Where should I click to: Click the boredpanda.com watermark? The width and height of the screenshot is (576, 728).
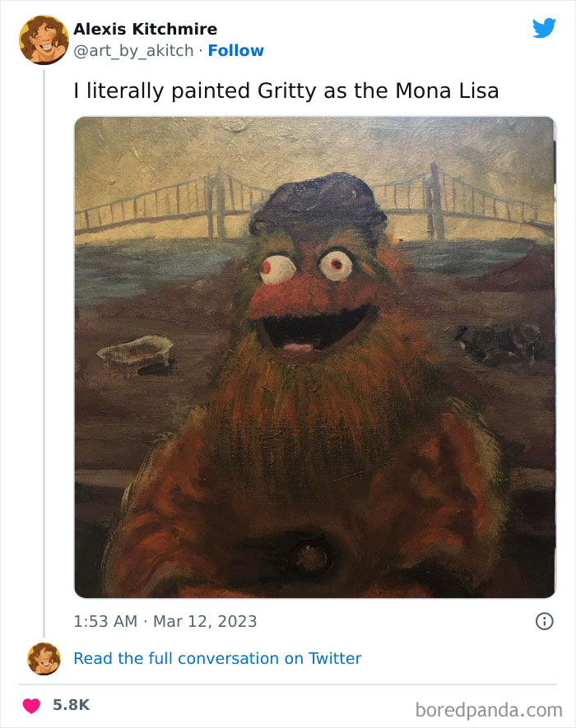pyautogui.click(x=487, y=707)
